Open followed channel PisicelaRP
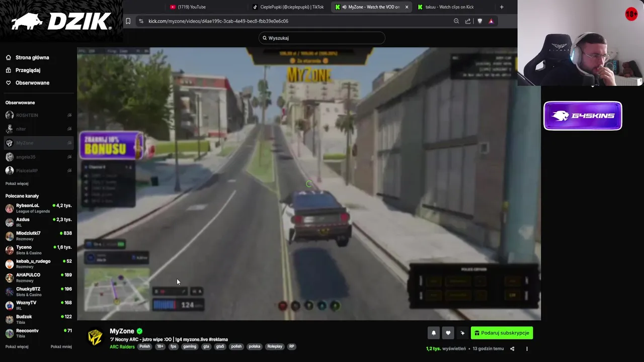This screenshot has width=644, height=362. click(27, 170)
